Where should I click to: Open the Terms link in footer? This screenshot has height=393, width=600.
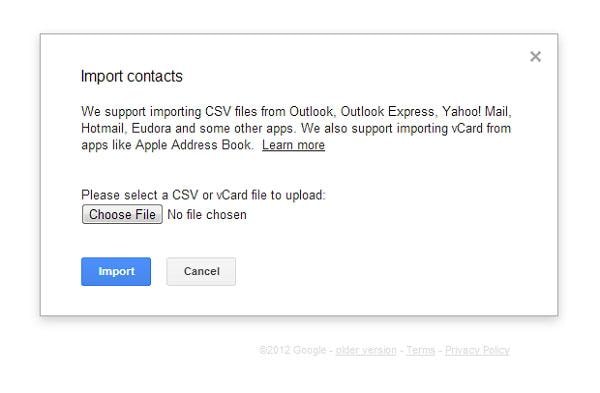(x=421, y=350)
